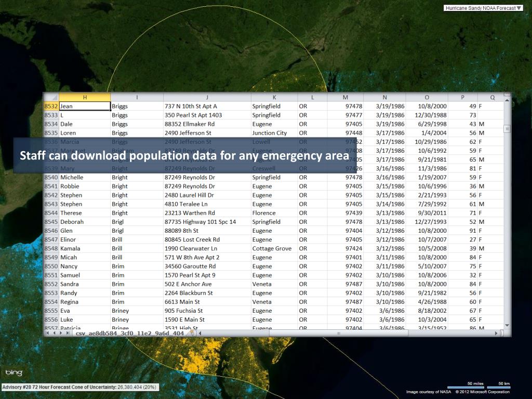
Task: Select column K header
Action: pos(274,97)
